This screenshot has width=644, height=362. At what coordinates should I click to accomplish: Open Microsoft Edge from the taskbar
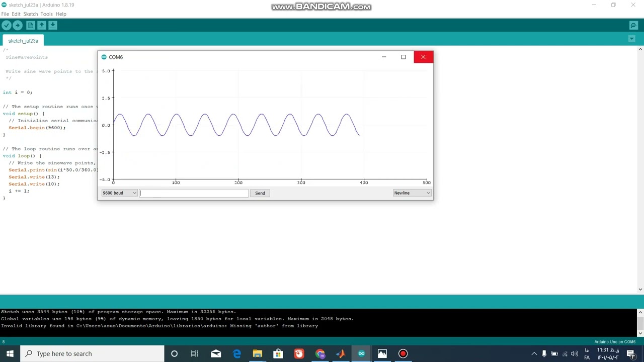[x=236, y=354]
